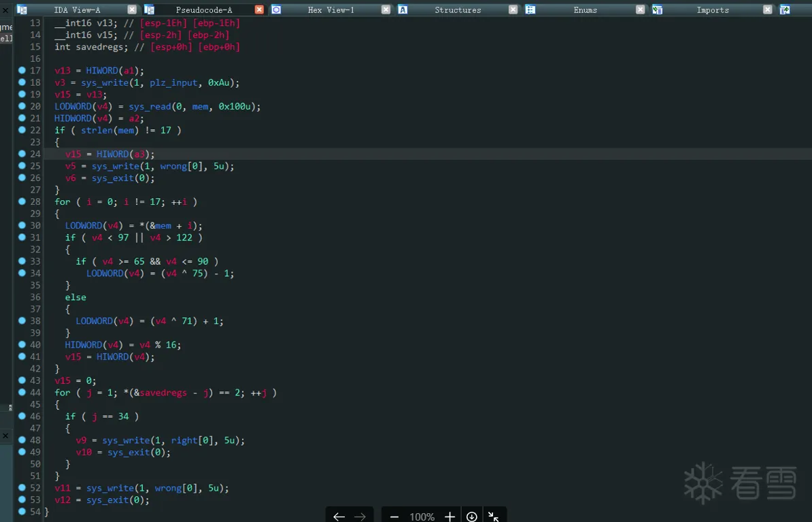
Task: Toggle breakpoint dot on line 17
Action: [22, 70]
